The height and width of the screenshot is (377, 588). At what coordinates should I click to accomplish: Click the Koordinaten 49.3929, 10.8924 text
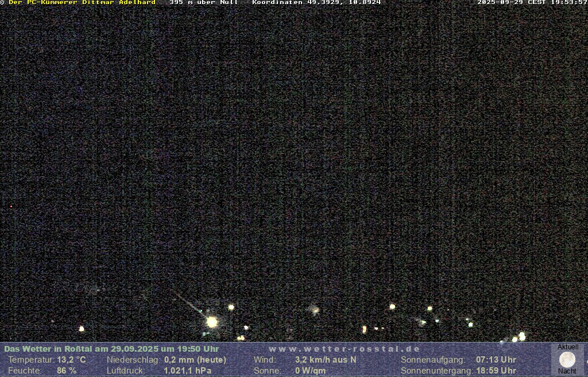pyautogui.click(x=316, y=3)
